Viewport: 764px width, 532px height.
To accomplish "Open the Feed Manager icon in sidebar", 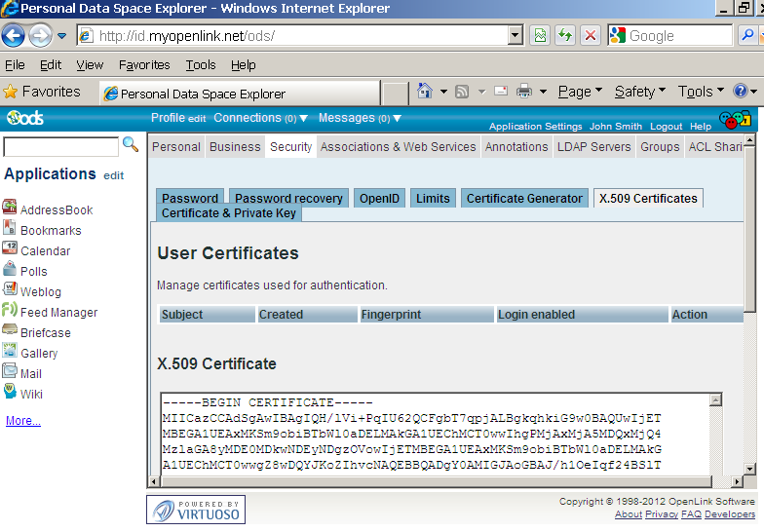I will point(10,311).
